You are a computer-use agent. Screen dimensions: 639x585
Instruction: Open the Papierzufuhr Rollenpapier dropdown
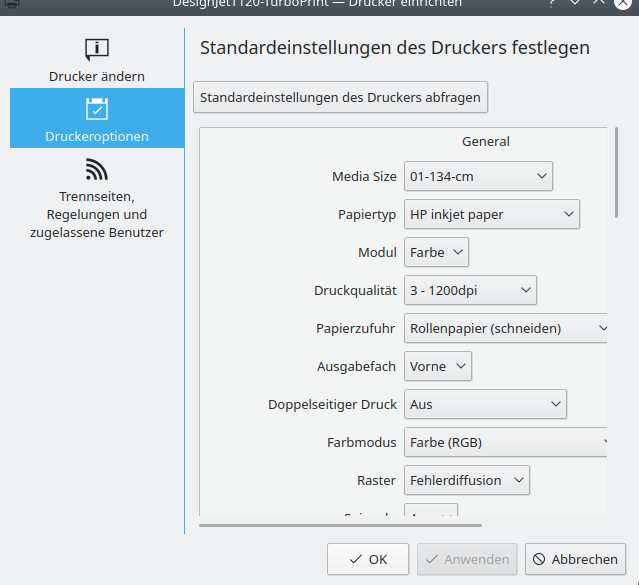(x=506, y=328)
